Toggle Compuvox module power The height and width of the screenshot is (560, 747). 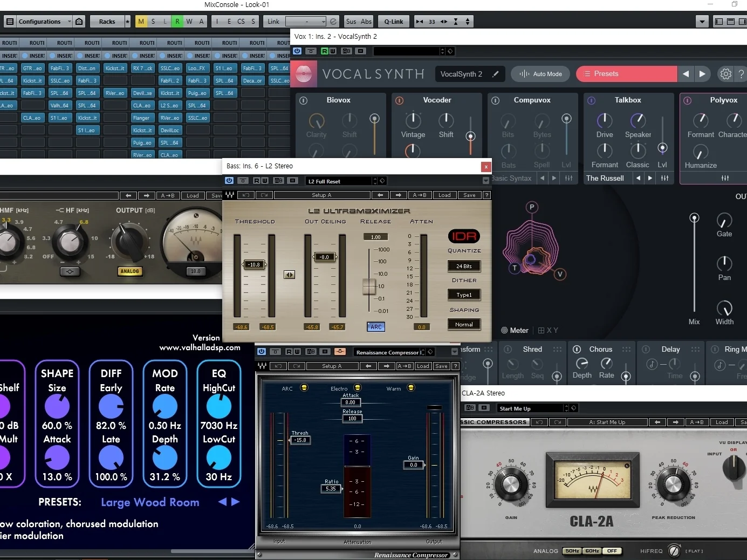[495, 100]
